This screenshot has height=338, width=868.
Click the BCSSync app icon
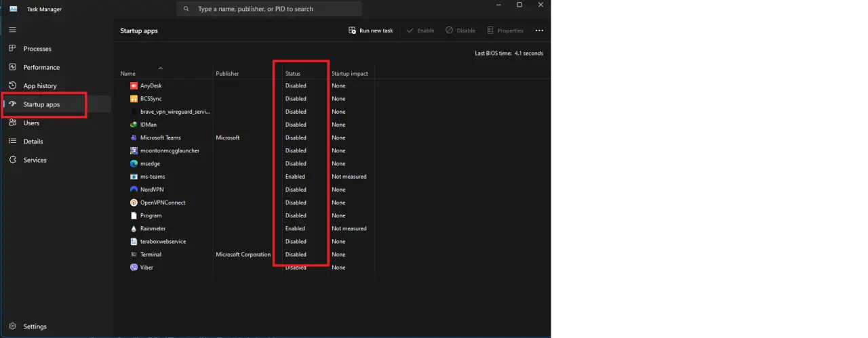[x=134, y=98]
